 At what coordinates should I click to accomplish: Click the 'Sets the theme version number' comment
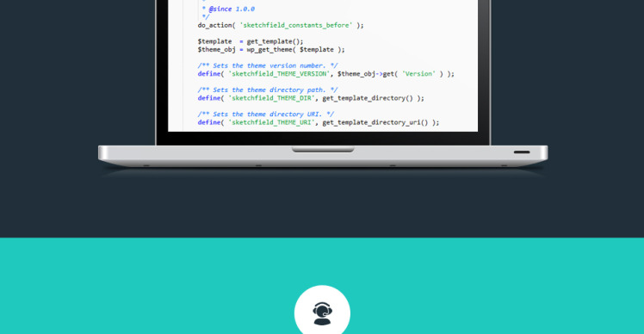pos(268,65)
